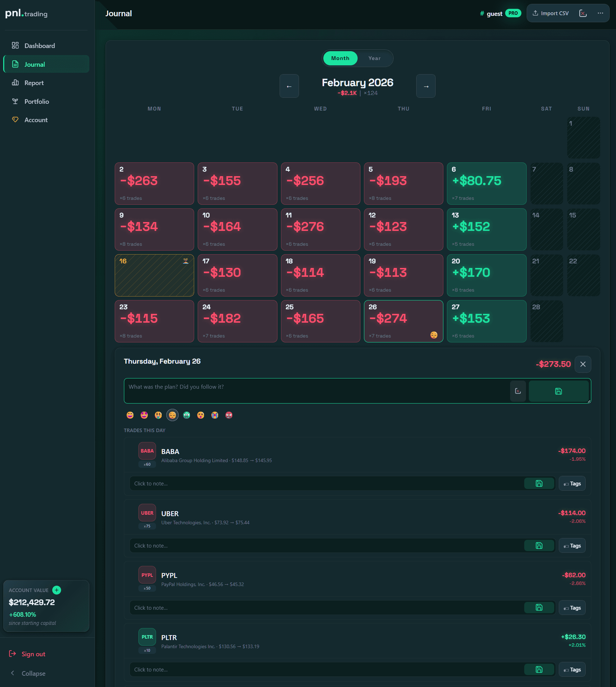The image size is (616, 687).
Task: Click the PLTR ticker badge
Action: pos(147,637)
